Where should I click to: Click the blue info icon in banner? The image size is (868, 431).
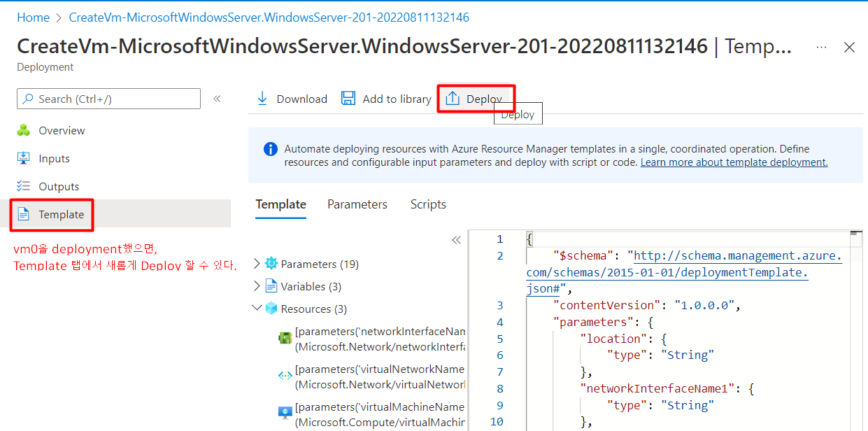coord(270,149)
